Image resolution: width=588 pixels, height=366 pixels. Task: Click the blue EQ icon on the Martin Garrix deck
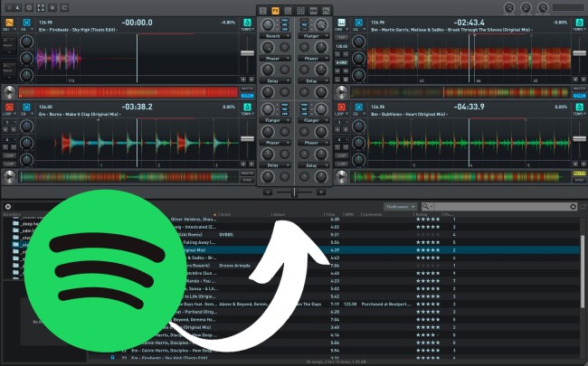[x=358, y=23]
